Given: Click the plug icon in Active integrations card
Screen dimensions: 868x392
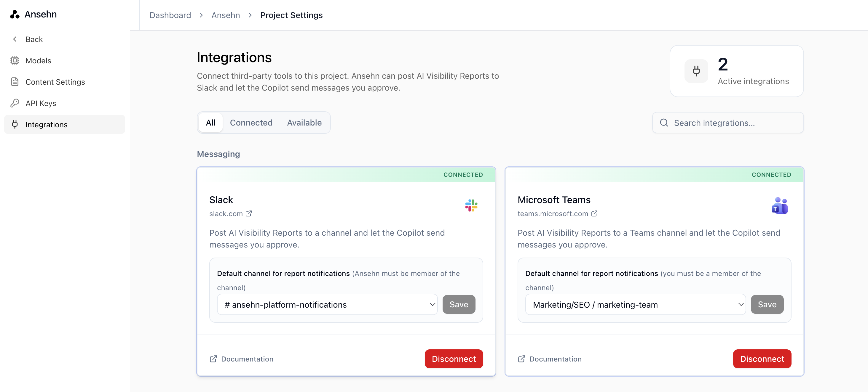Looking at the screenshot, I should [696, 71].
